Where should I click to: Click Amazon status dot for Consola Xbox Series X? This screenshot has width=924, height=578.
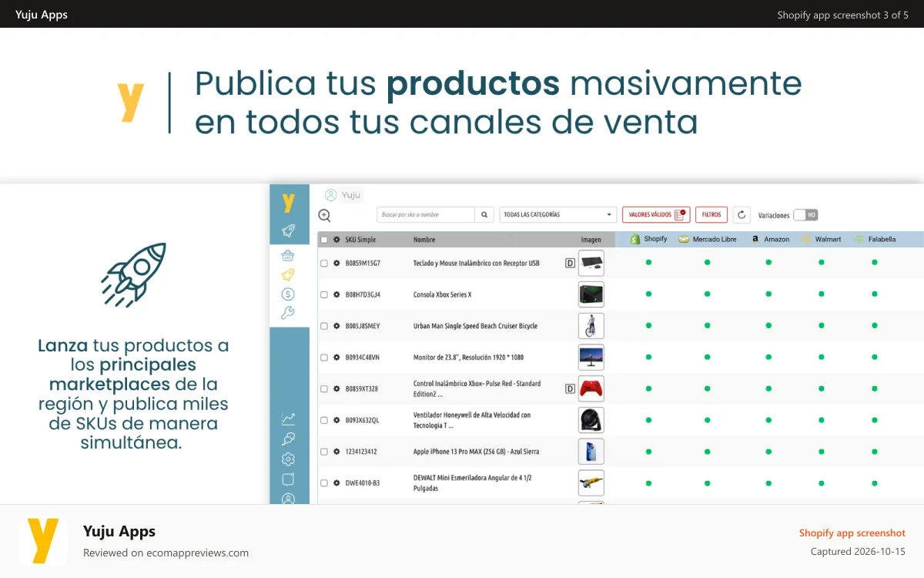(x=768, y=294)
